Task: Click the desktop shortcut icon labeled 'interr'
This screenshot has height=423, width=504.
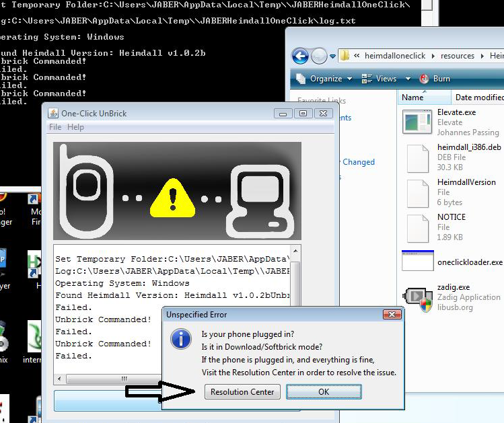Action: pyautogui.click(x=34, y=337)
